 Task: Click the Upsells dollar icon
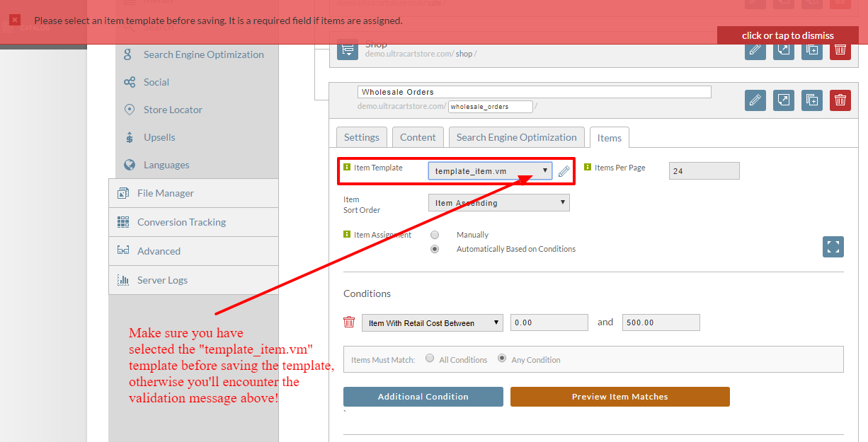[x=129, y=137]
